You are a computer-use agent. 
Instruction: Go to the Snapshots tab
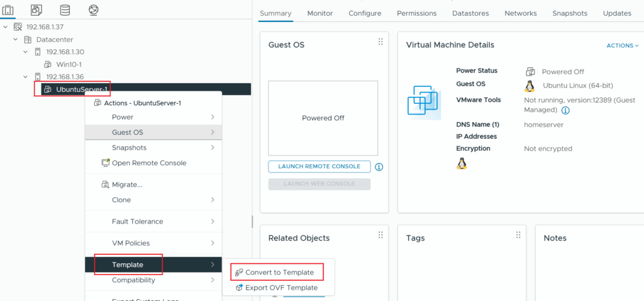[570, 13]
